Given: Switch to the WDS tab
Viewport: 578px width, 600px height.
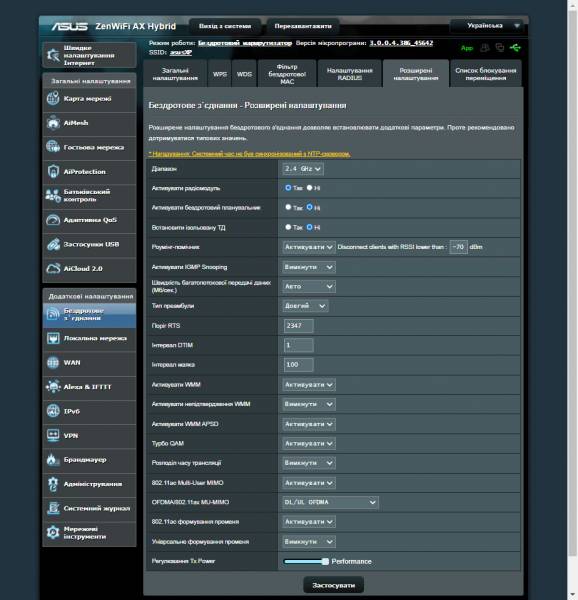Looking at the screenshot, I should click(x=244, y=74).
